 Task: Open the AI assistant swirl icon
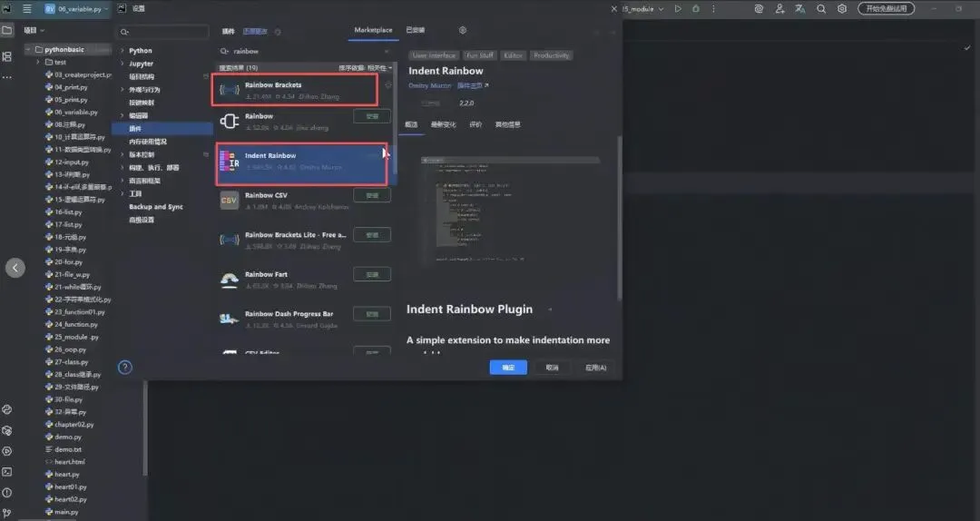point(759,9)
